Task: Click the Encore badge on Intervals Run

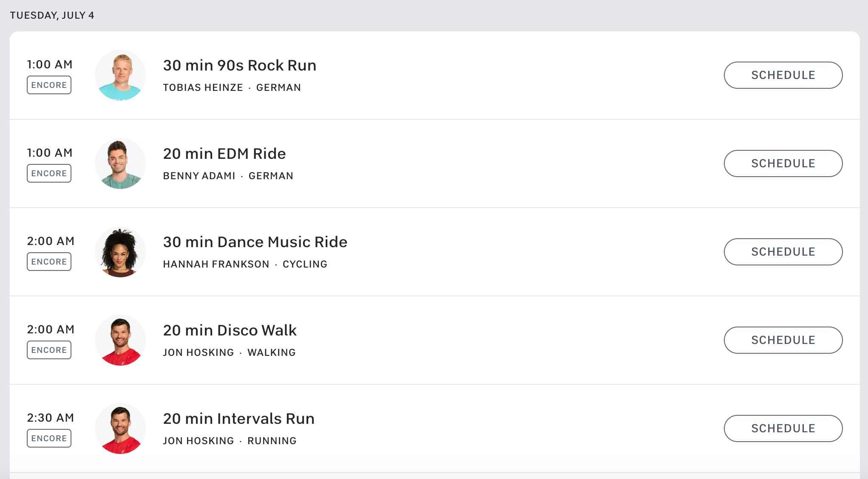Action: pos(49,438)
